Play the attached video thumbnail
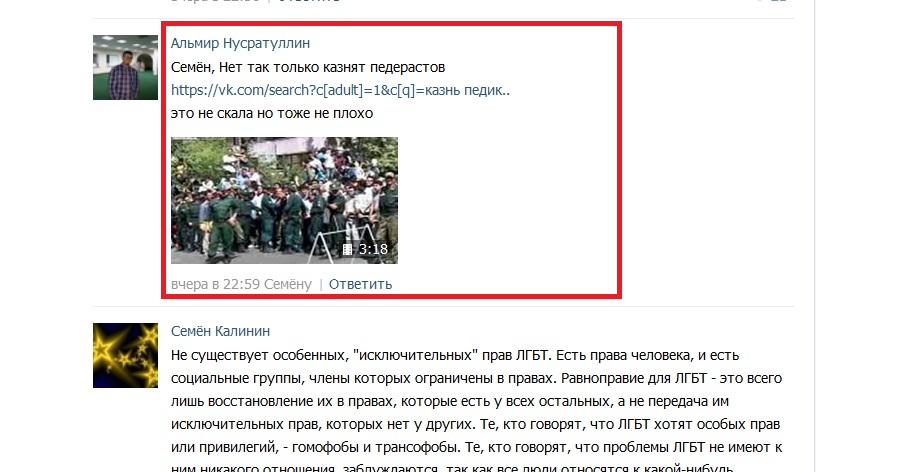This screenshot has width=905, height=472. tap(284, 200)
